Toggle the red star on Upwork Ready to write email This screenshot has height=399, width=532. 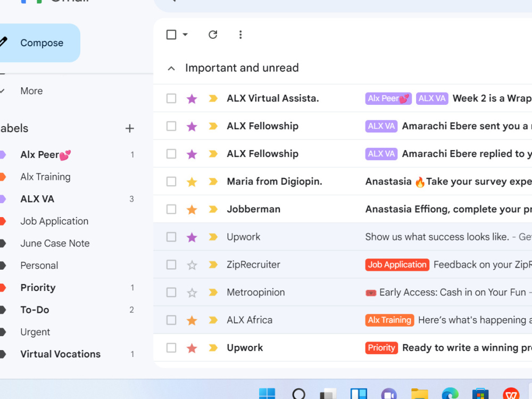(x=192, y=348)
